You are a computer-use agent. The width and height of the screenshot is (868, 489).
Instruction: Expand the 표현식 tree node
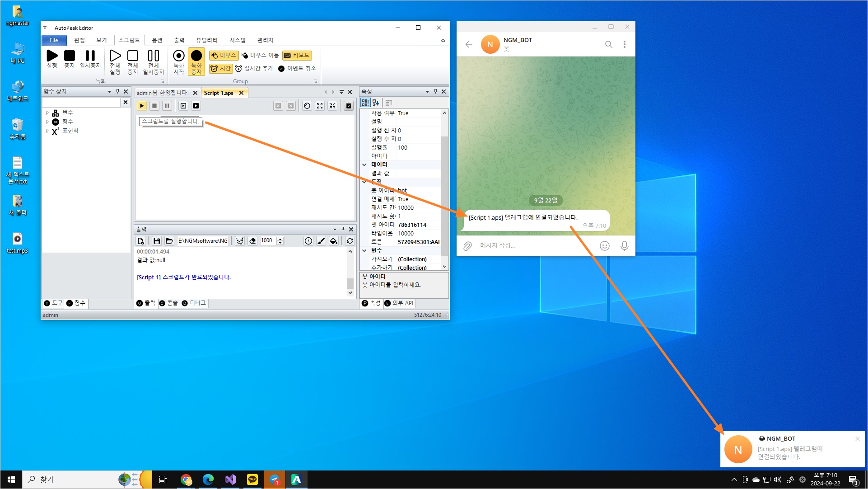(47, 131)
